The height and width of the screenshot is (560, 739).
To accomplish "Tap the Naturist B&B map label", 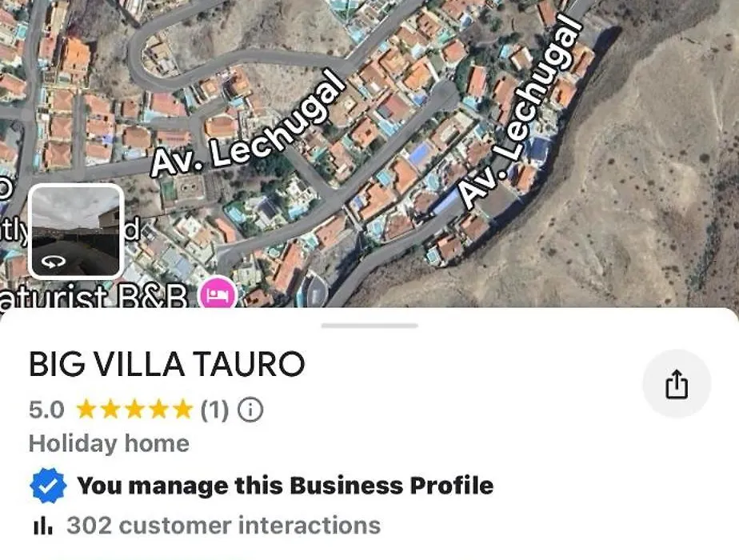I will [94, 297].
